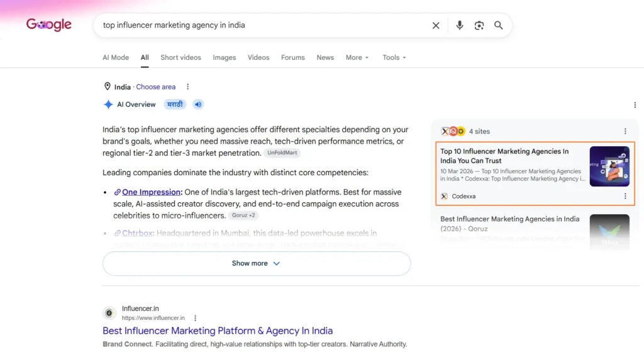Click the Codexxa article thumbnail

click(609, 166)
